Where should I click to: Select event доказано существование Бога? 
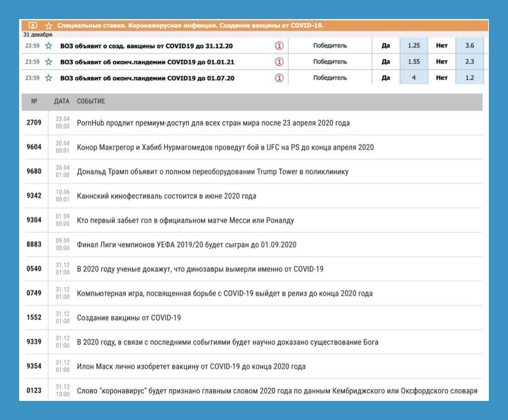coord(227,342)
